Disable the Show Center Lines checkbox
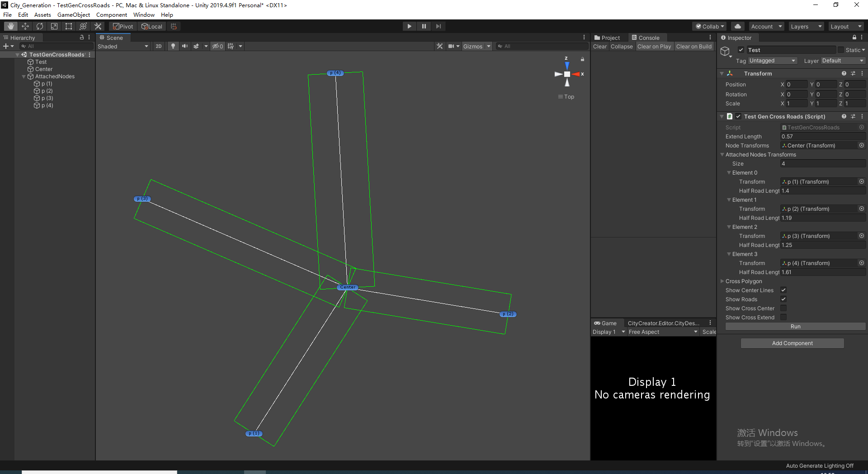This screenshot has width=868, height=474. click(x=783, y=290)
